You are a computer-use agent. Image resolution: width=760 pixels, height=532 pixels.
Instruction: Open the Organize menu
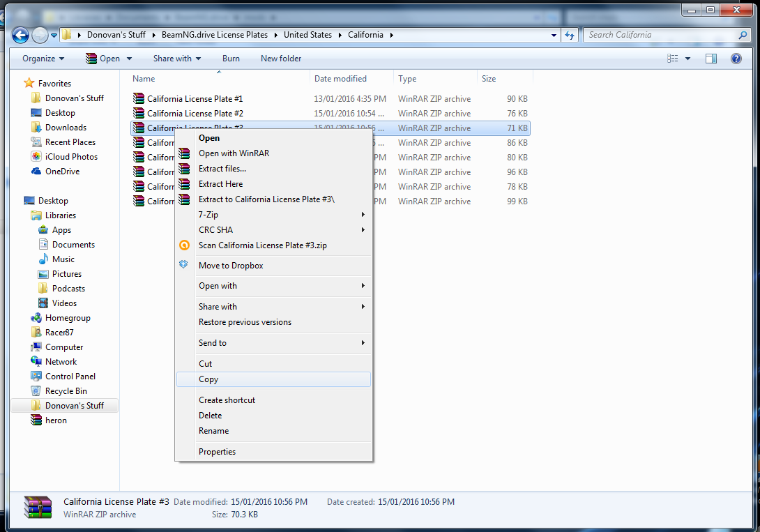tap(43, 59)
